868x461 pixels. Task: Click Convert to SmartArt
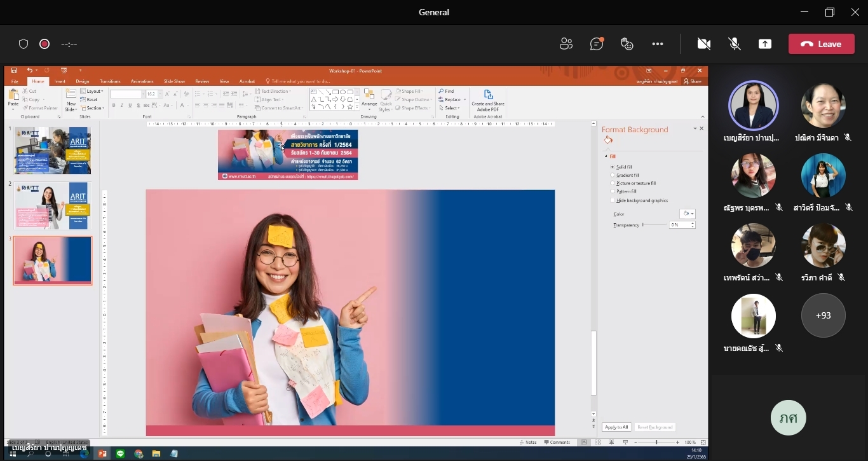[279, 108]
